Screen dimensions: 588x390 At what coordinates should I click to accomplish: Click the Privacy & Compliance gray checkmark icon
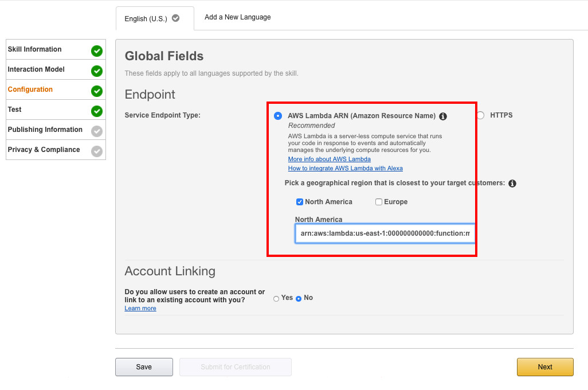(97, 151)
